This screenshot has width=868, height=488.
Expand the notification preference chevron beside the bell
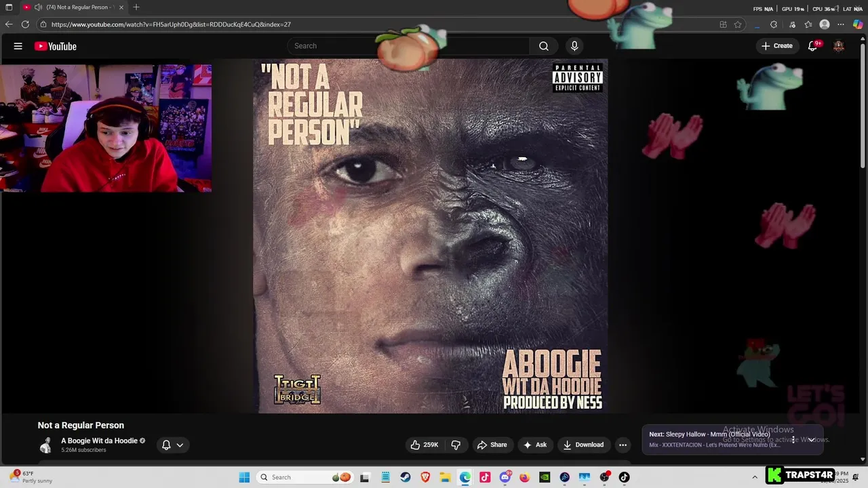(180, 445)
